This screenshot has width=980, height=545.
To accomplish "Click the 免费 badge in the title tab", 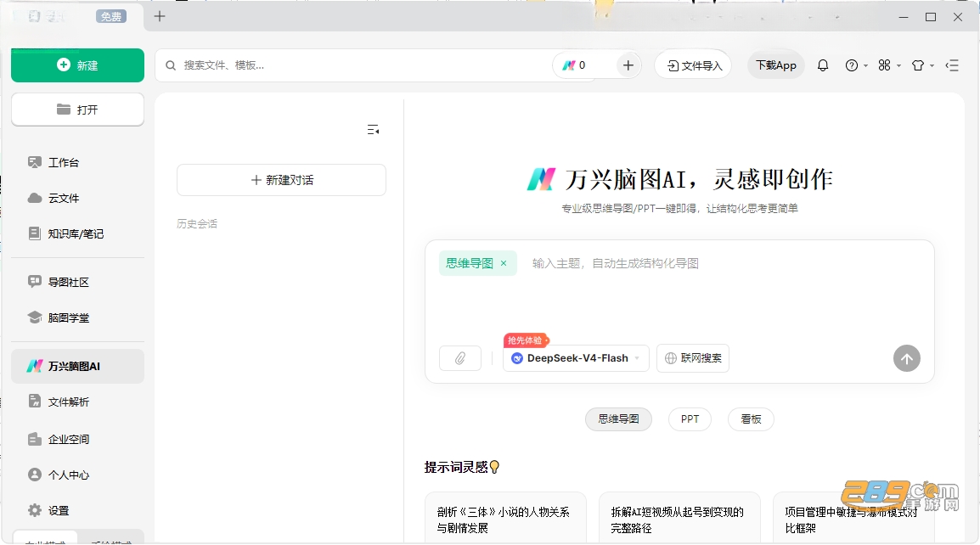I will [x=111, y=17].
